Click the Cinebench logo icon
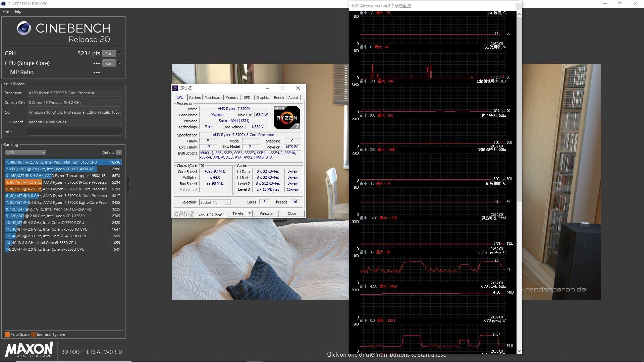The image size is (644, 362). (23, 28)
